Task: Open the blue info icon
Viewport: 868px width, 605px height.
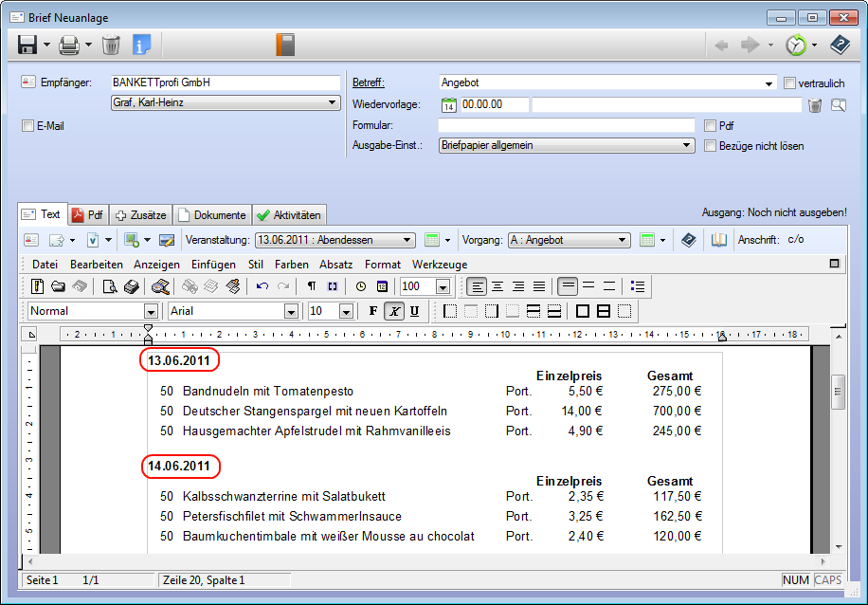Action: point(141,45)
